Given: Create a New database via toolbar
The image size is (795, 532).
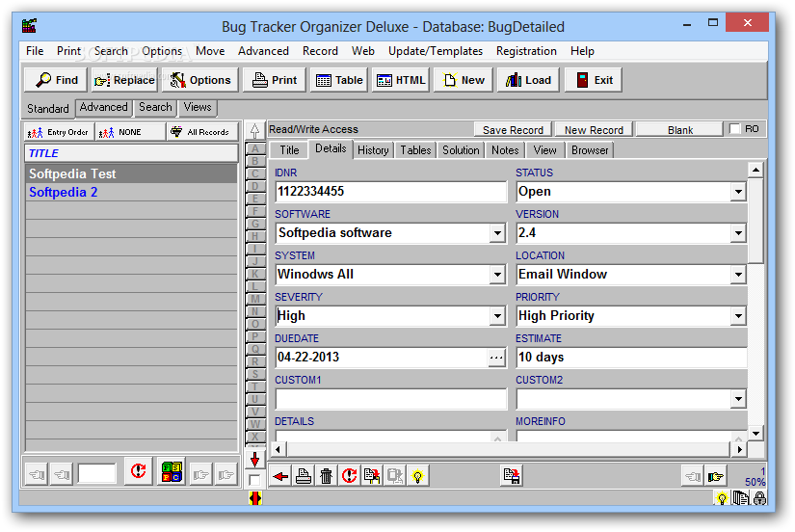Looking at the screenshot, I should click(x=463, y=80).
